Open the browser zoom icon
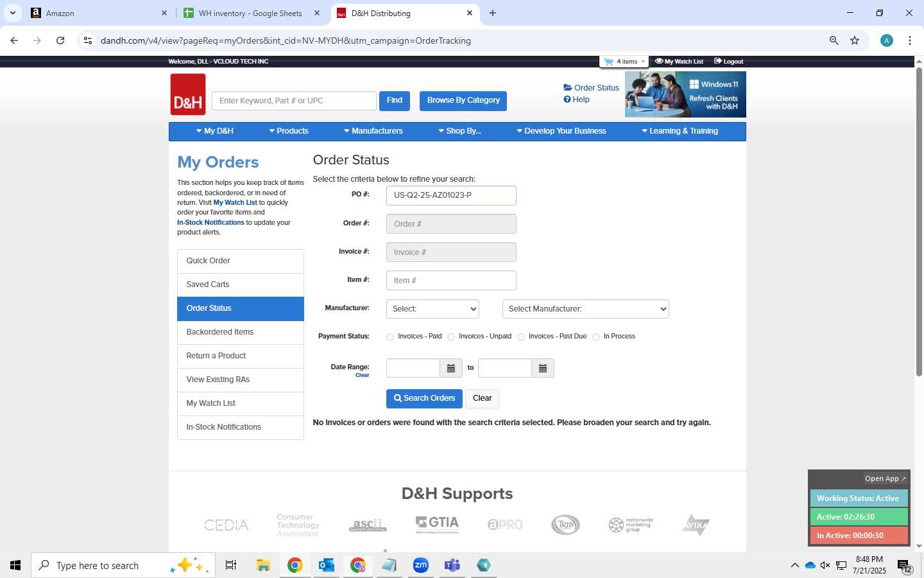Image resolution: width=924 pixels, height=578 pixels. [834, 40]
